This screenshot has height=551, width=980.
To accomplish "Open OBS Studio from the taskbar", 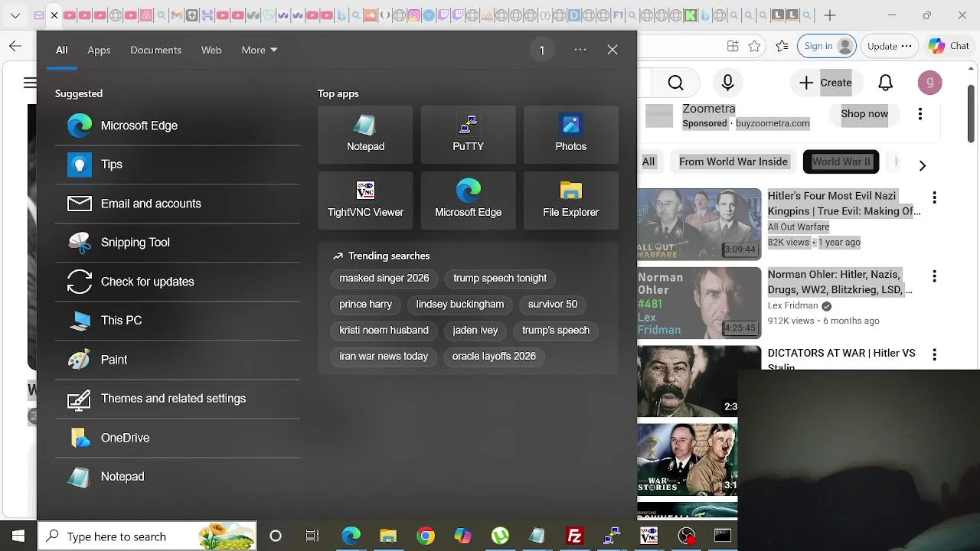I will click(x=686, y=536).
